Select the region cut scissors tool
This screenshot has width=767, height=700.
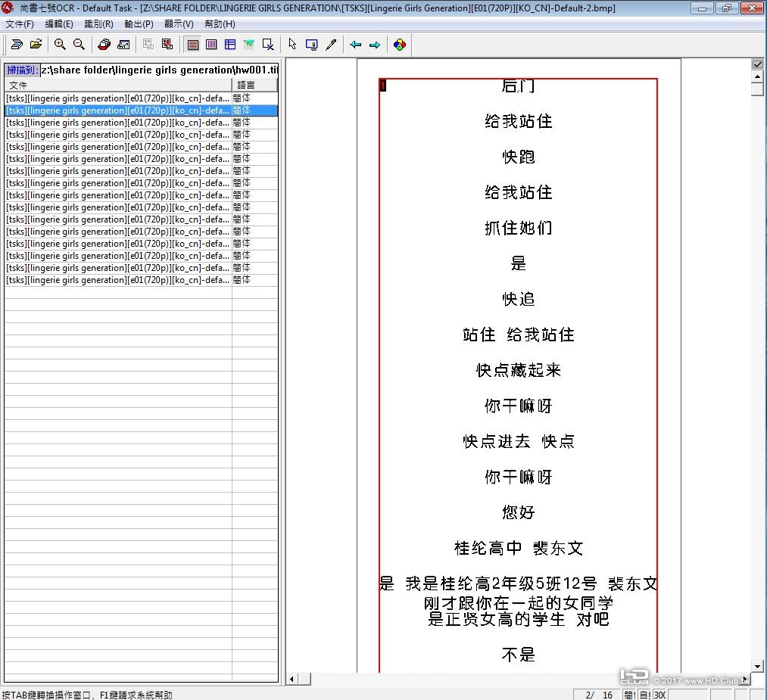(x=312, y=45)
